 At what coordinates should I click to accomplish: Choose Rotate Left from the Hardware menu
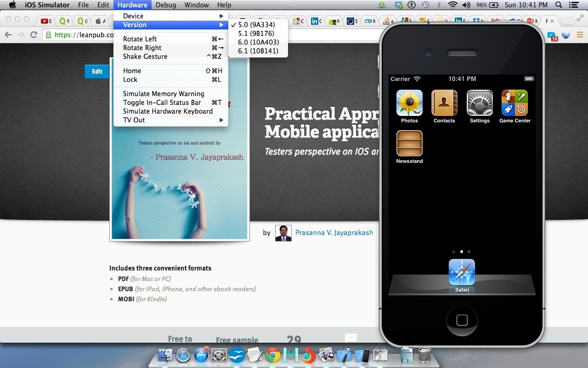[140, 39]
